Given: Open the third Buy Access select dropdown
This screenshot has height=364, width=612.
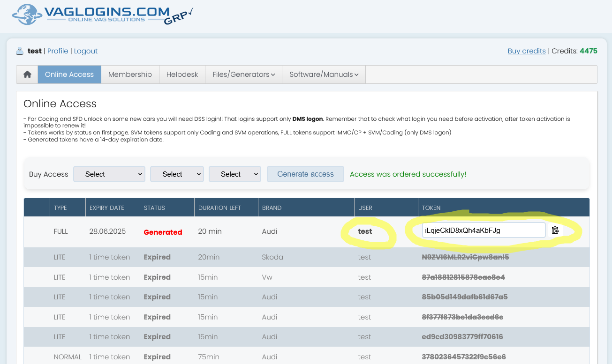Looking at the screenshot, I should [234, 174].
